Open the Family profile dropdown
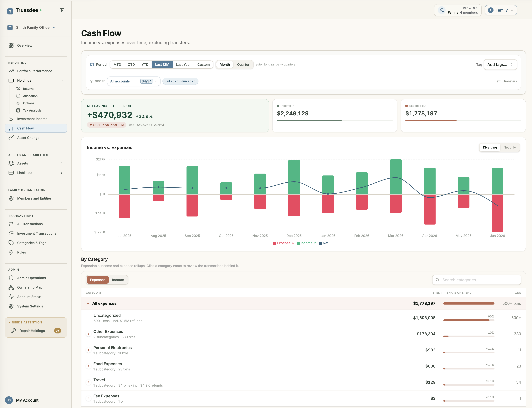 (501, 10)
